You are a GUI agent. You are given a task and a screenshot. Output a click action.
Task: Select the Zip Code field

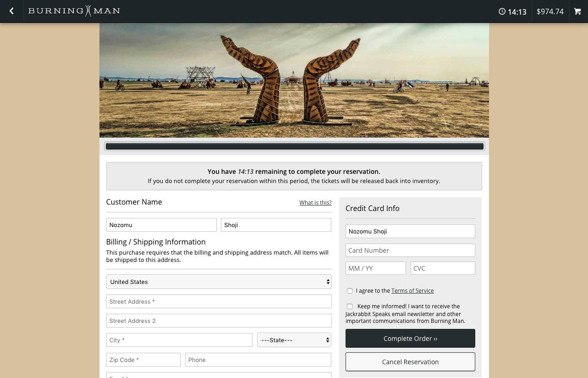tap(143, 360)
